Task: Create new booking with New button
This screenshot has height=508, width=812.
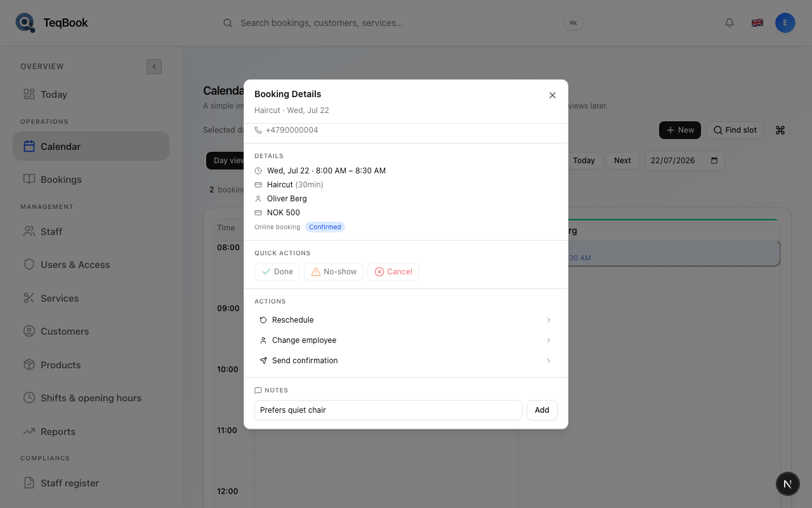Action: pos(680,130)
